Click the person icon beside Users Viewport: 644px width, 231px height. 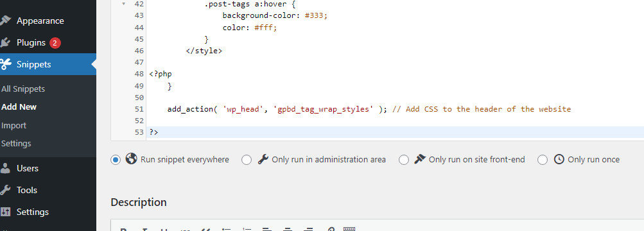pos(5,168)
